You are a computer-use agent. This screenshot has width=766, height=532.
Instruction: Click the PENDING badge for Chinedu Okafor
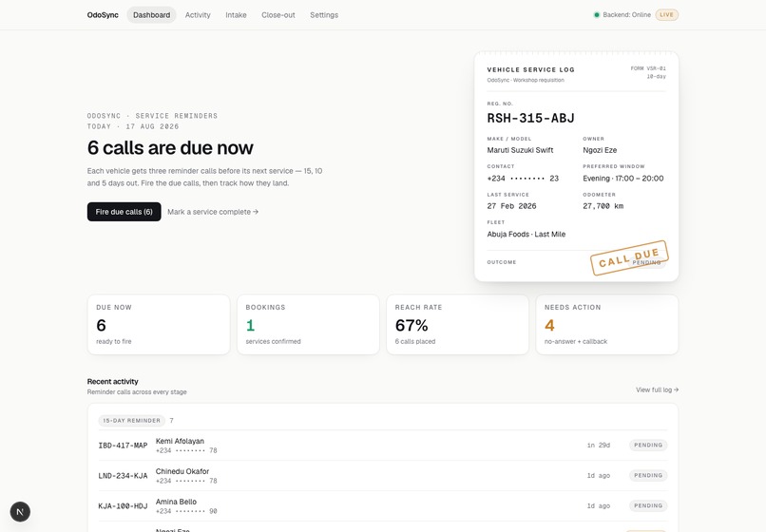(648, 475)
